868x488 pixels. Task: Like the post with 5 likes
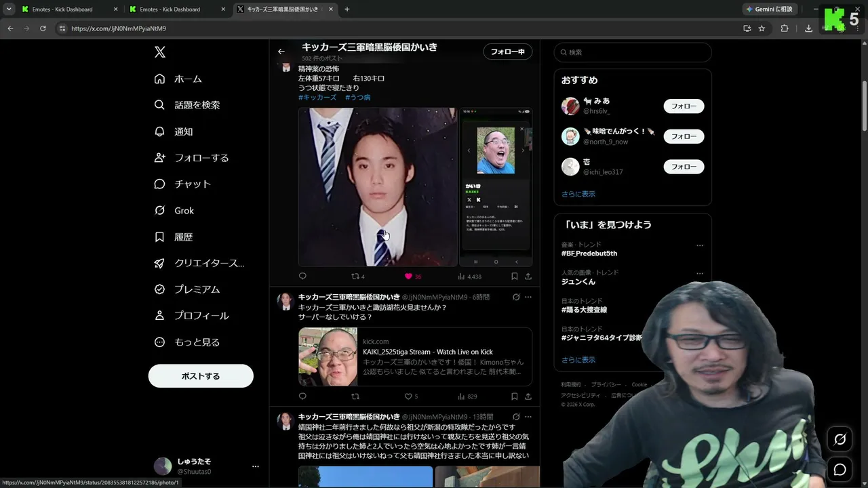click(x=411, y=396)
